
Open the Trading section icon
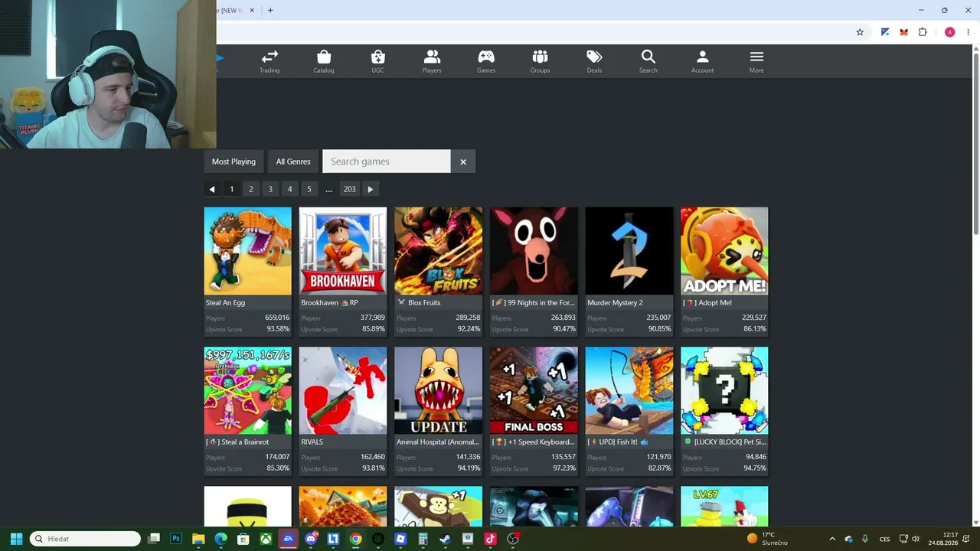pos(269,61)
